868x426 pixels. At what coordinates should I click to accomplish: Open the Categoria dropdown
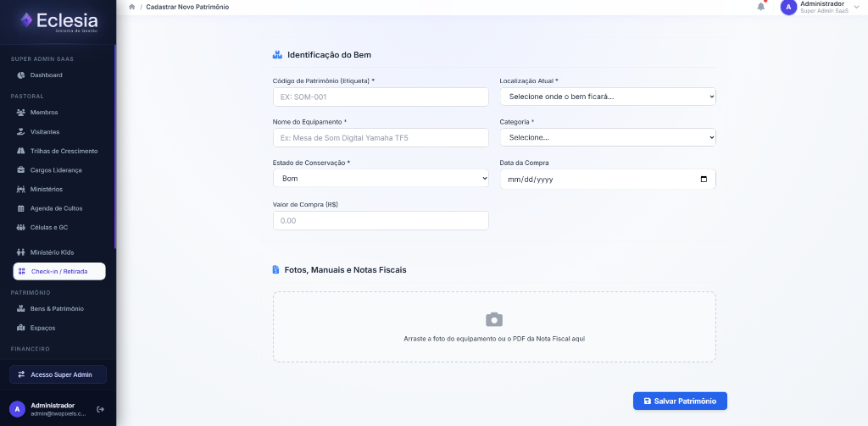pyautogui.click(x=607, y=138)
